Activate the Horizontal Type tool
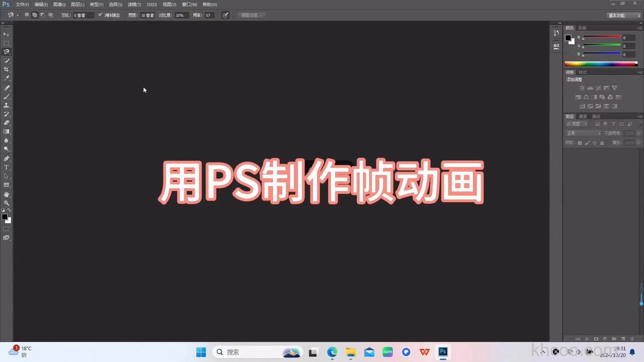 (6, 167)
